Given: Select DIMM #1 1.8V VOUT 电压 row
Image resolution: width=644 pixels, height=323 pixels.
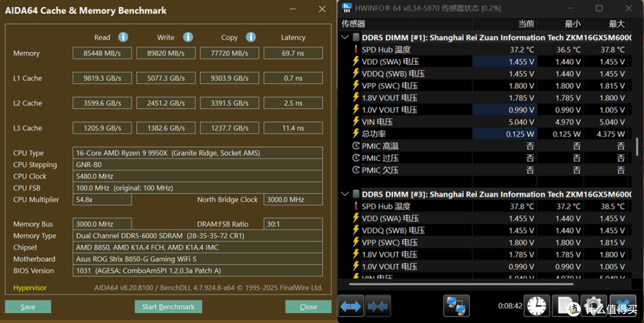Looking at the screenshot, I should coord(485,98).
